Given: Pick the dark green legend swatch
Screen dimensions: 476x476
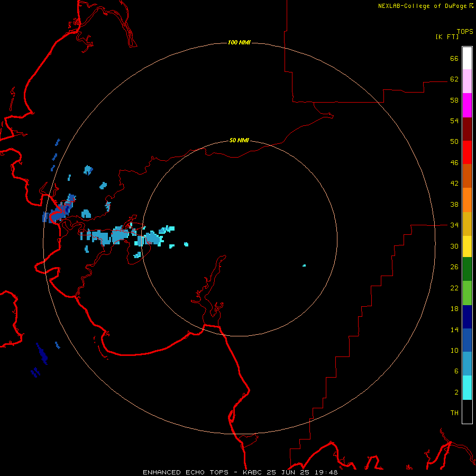Looking at the screenshot, I should (467, 269).
